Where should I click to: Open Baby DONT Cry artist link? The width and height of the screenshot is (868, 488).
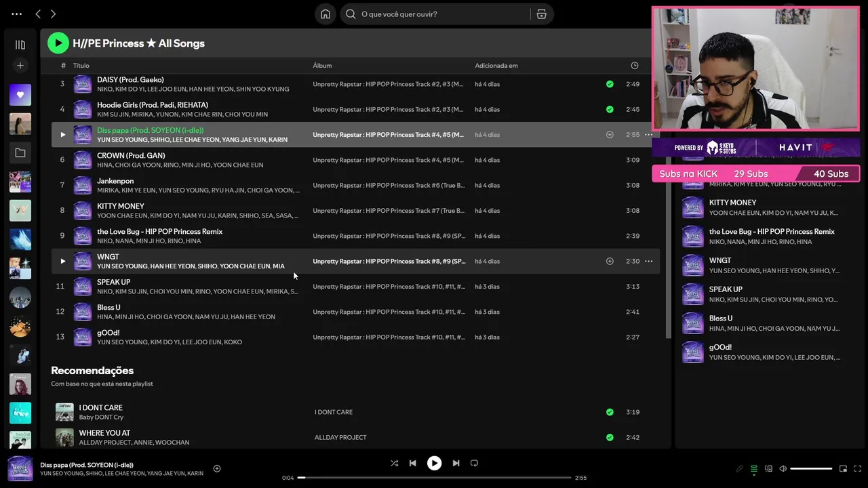tap(101, 417)
